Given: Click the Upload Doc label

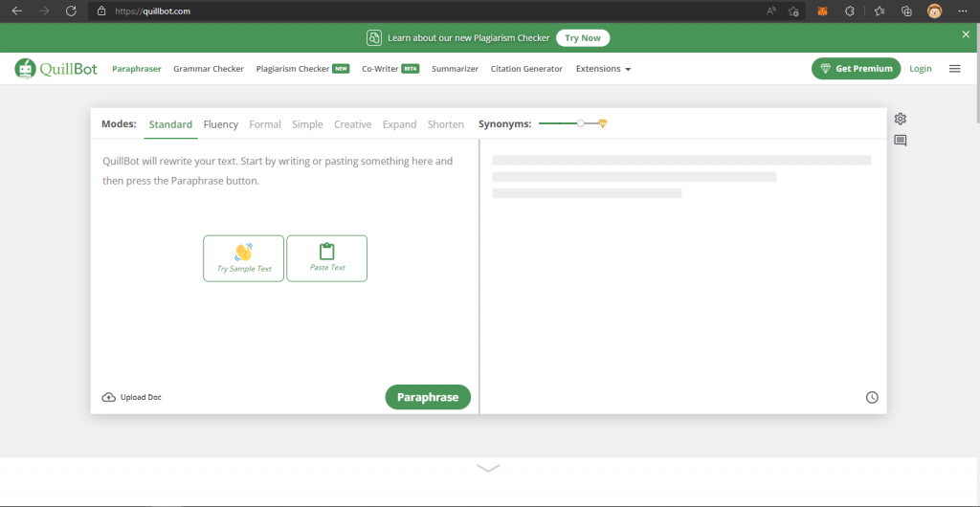Looking at the screenshot, I should (x=141, y=397).
